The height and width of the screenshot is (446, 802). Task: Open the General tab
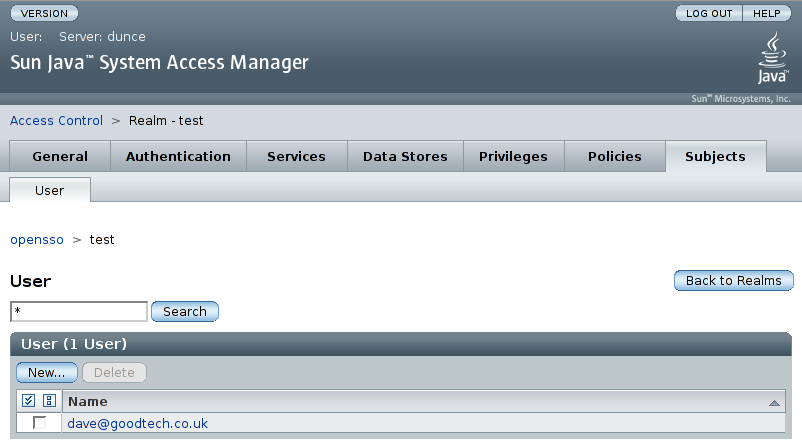(x=60, y=157)
